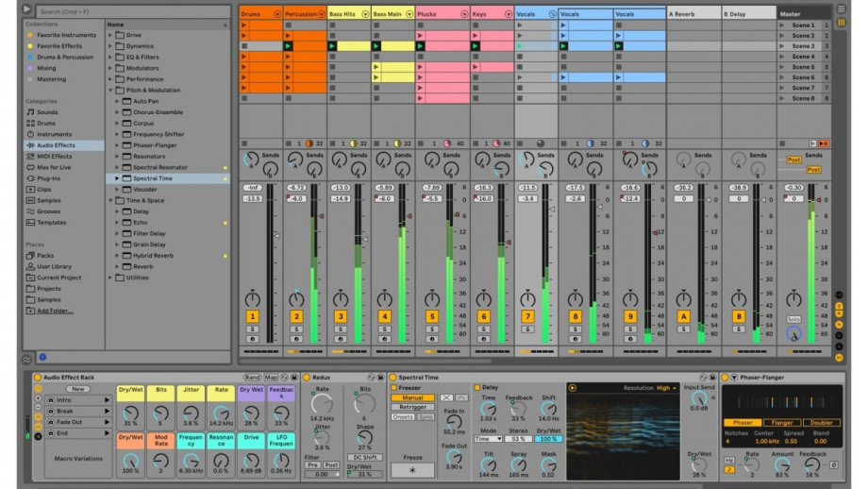Open Max for Live category
Image resolution: width=868 pixels, height=489 pixels.
(54, 167)
